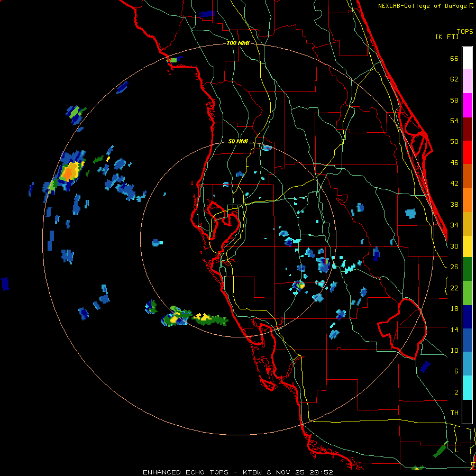Click the 50 NMI range ring label

[x=237, y=141]
